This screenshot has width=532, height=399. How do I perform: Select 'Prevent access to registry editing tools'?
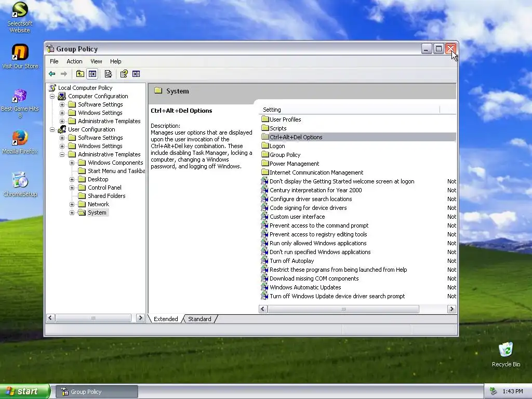tap(318, 234)
